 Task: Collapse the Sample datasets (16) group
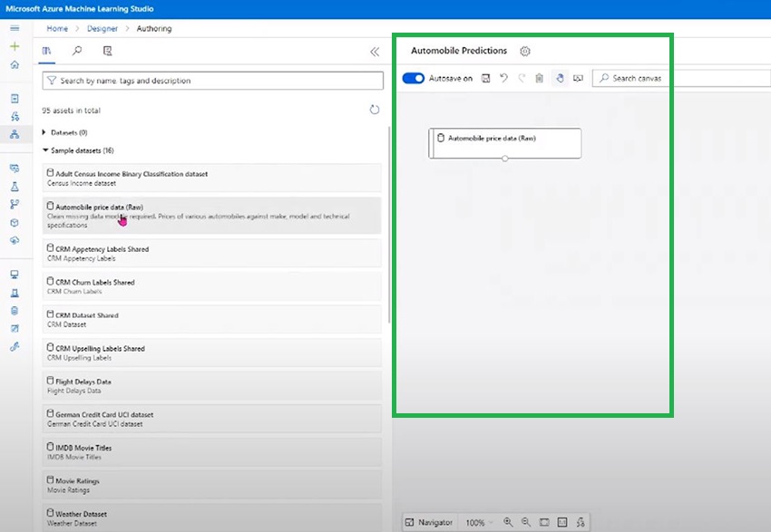tap(45, 150)
